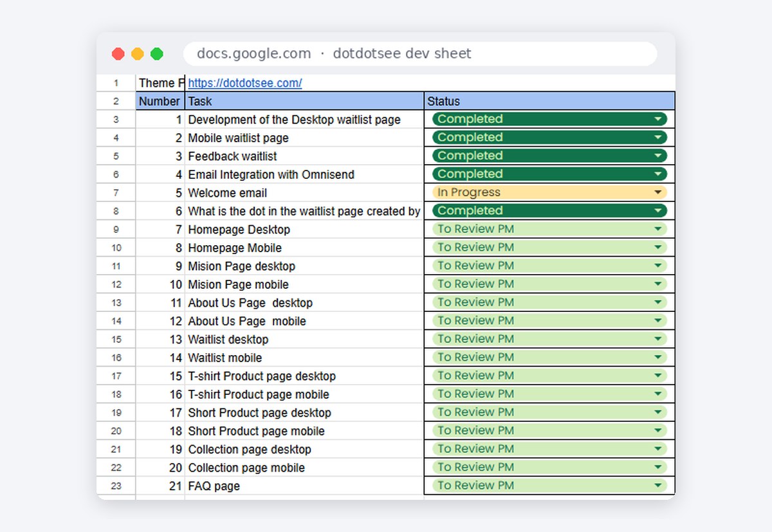Screen dimensions: 772x532
Task: Select the 'T-shirt Product page desktop' cell
Action: [304, 376]
